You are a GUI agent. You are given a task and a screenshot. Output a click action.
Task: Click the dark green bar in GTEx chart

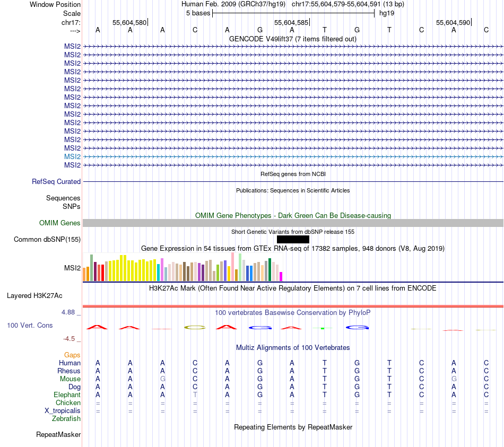[x=270, y=269]
